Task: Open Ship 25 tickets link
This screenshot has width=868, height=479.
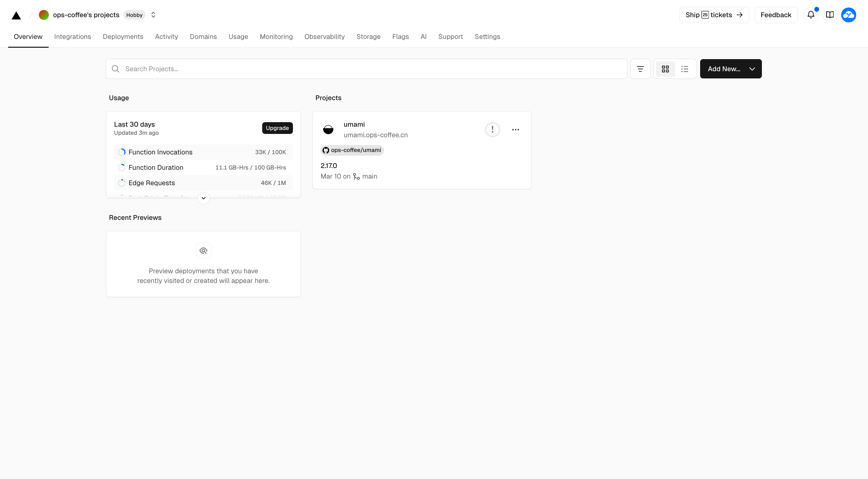Action: coord(714,15)
